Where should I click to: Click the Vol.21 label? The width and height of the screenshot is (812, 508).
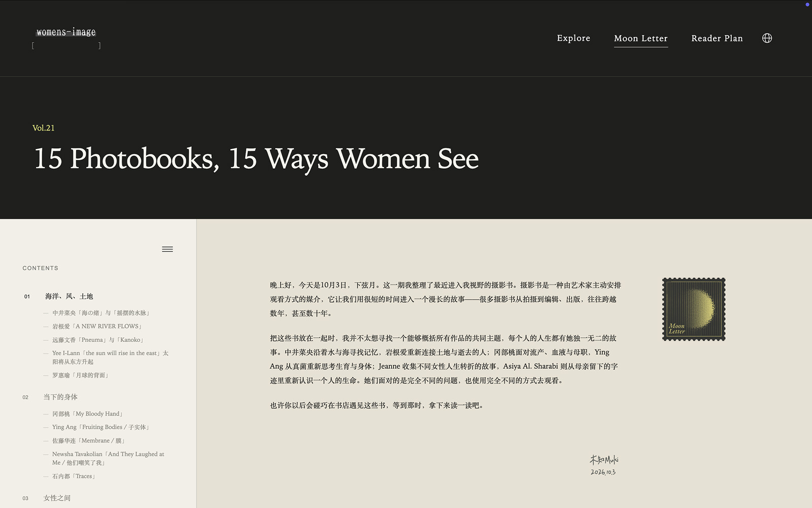(x=44, y=128)
